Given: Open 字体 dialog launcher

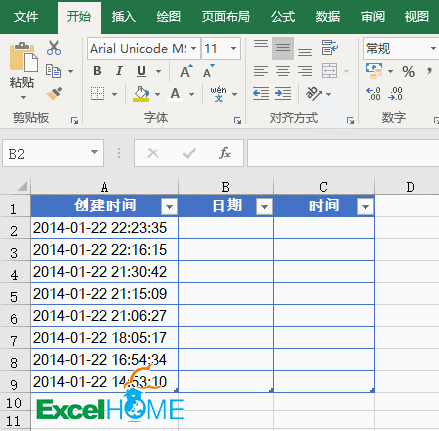Looking at the screenshot, I should coord(237,120).
